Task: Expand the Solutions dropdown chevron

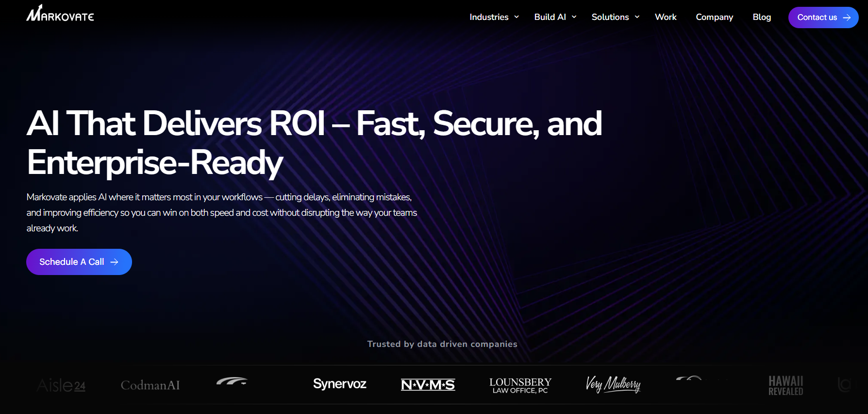Action: [637, 17]
